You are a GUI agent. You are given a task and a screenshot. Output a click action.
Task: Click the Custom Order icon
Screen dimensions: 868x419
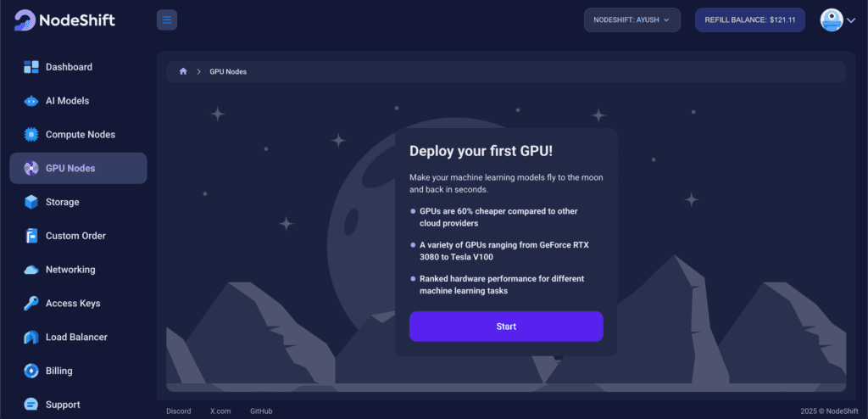pos(31,236)
